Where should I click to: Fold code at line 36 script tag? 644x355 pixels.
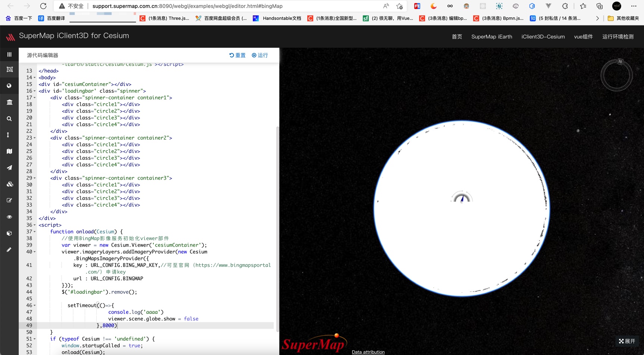35,225
